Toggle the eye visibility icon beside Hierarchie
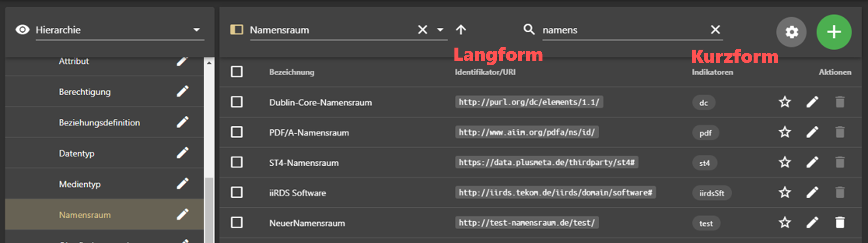Image resolution: width=868 pixels, height=243 pixels. (22, 30)
